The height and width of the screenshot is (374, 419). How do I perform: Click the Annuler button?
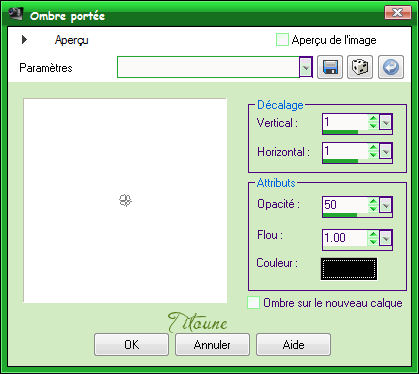click(x=212, y=345)
